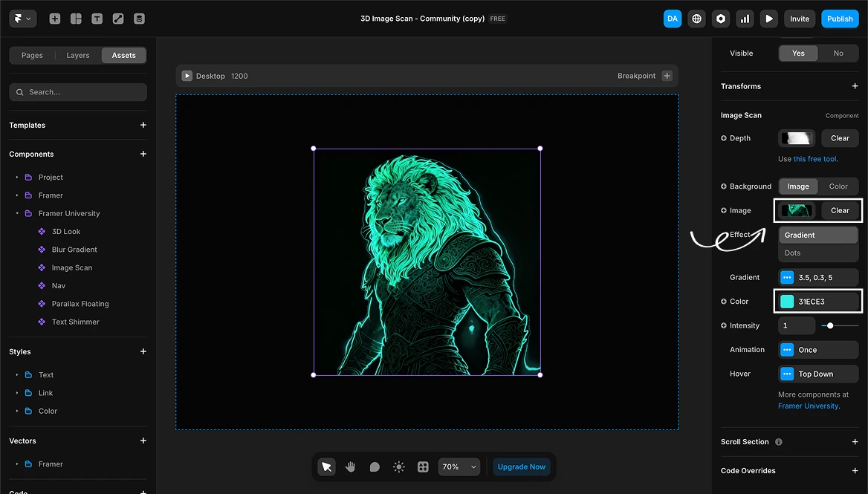Open the hexagon project settings icon

[721, 19]
